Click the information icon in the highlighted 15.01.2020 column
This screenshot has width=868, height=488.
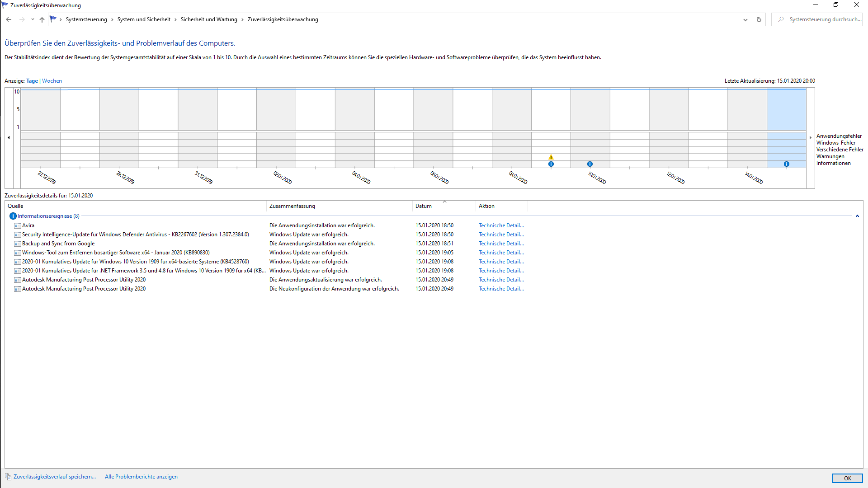coord(787,164)
